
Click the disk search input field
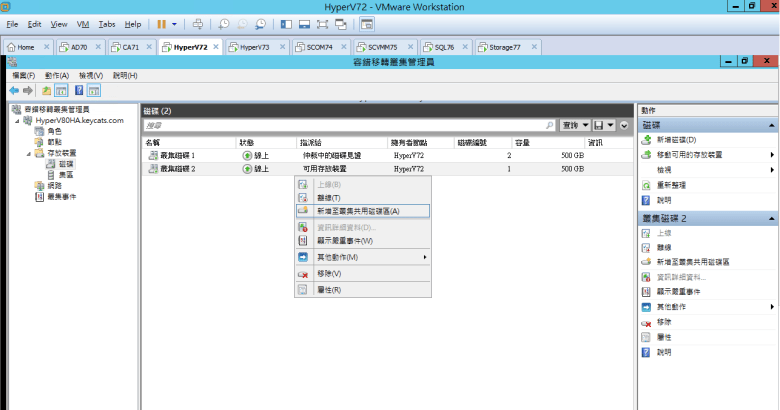[350, 125]
